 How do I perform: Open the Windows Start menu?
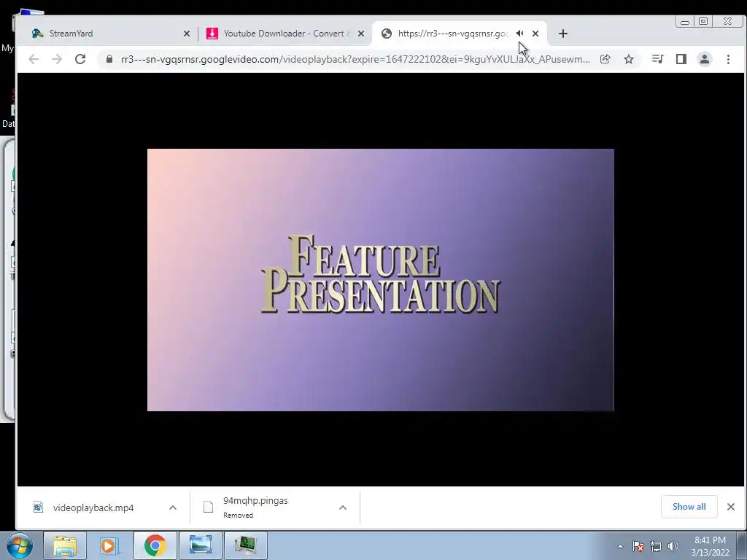point(19,545)
